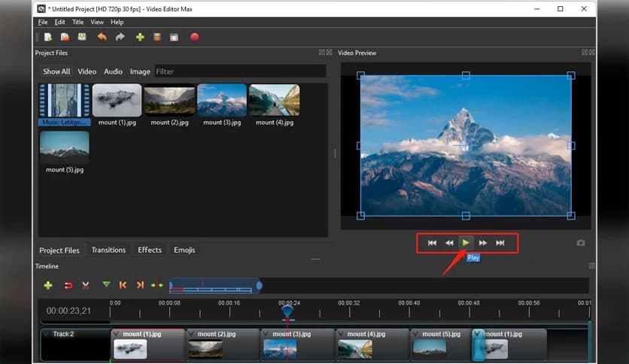Viewport: 629px width, 364px height.
Task: Open menu arrow on mount (2).jpg clip
Action: coord(191,334)
